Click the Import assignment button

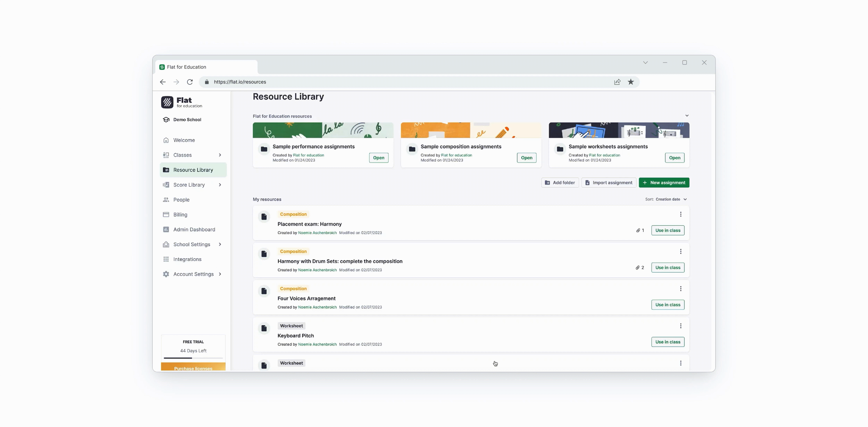tap(609, 183)
